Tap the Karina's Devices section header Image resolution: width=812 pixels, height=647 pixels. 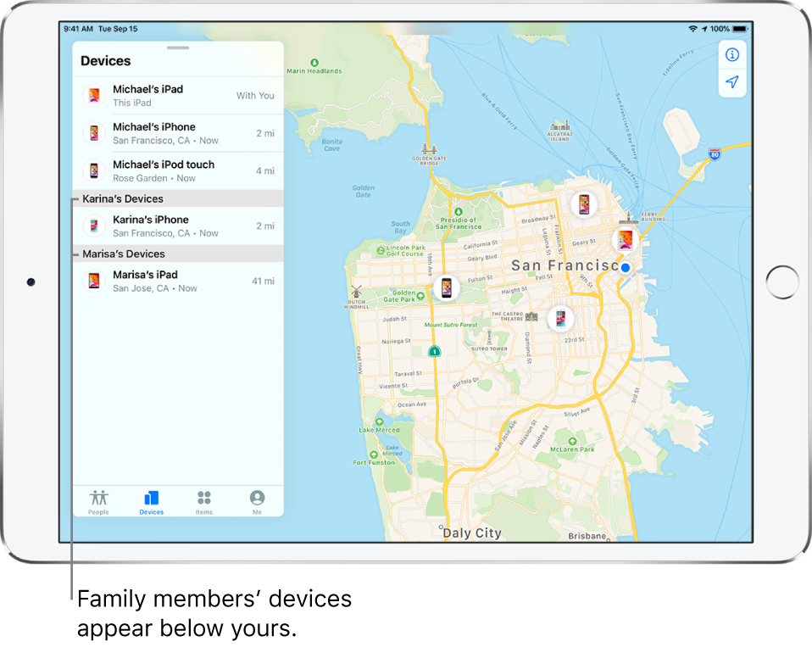click(x=178, y=199)
